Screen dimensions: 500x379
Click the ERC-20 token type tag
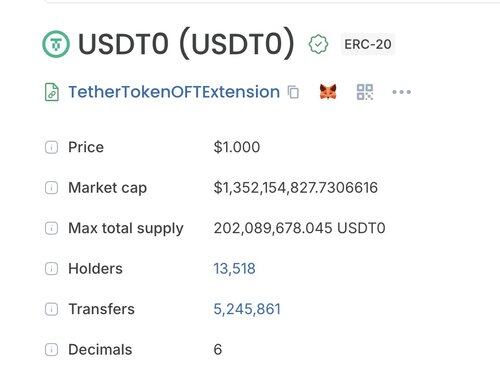[x=368, y=44]
